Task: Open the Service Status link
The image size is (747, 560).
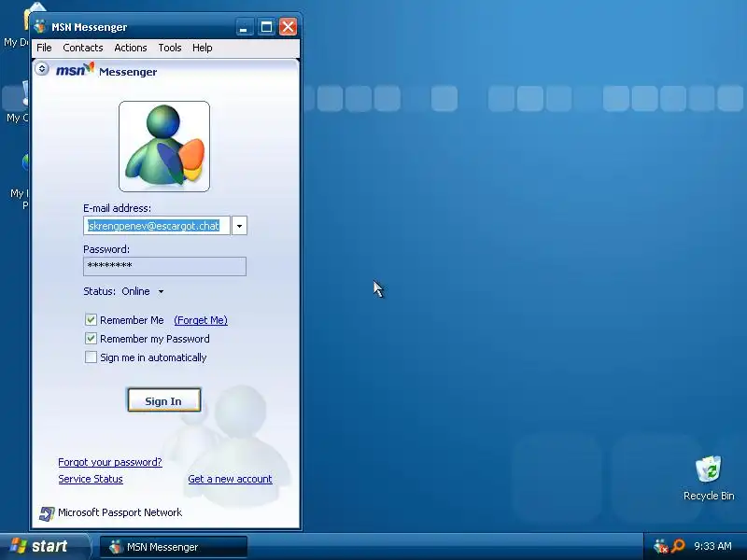Action: point(91,479)
